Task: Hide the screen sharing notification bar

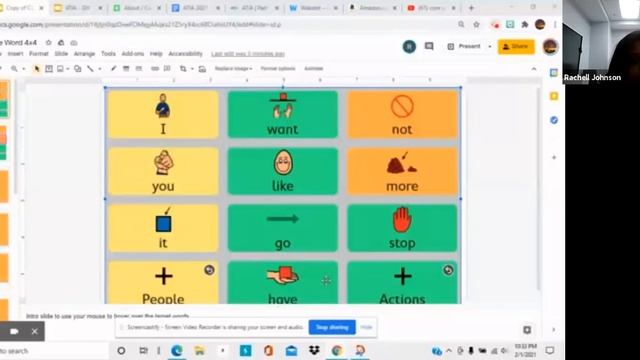Action: (366, 327)
